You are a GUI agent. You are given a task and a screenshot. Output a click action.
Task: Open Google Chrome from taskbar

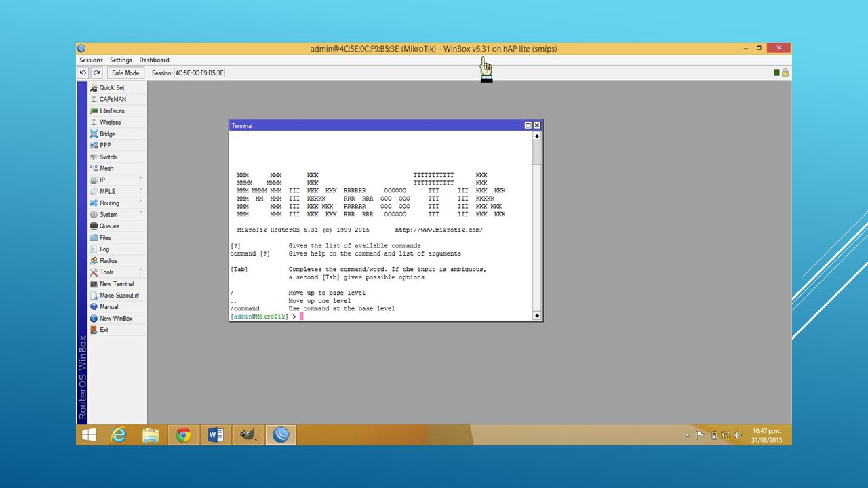(x=183, y=435)
